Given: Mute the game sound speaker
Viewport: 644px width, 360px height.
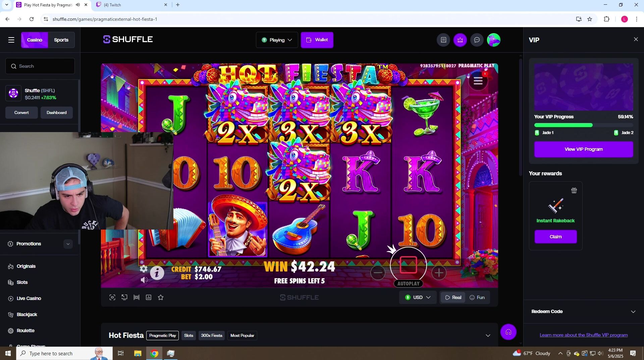Looking at the screenshot, I should tap(144, 280).
